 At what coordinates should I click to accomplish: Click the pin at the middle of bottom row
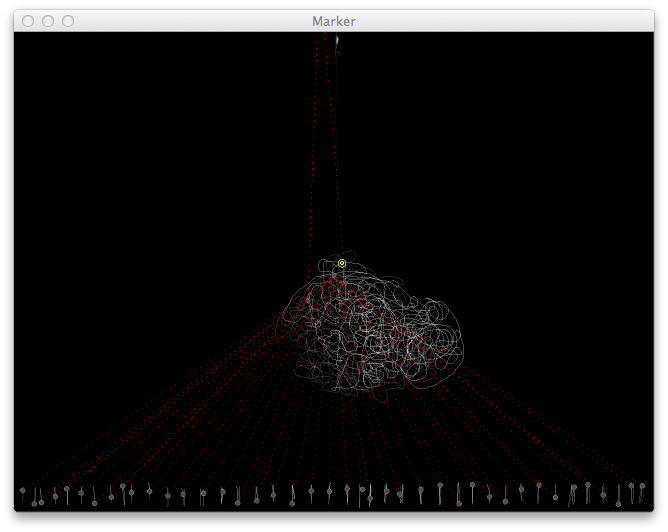click(330, 491)
